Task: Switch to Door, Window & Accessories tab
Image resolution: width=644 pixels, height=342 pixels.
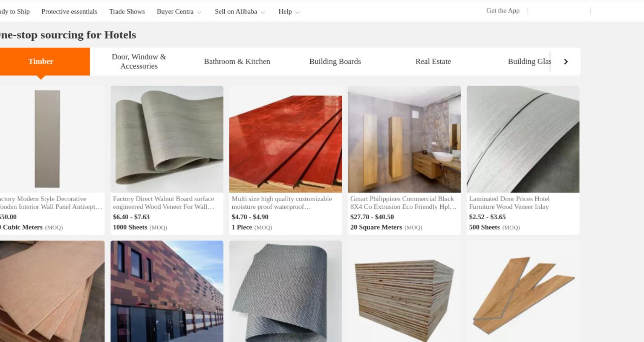Action: tap(139, 62)
